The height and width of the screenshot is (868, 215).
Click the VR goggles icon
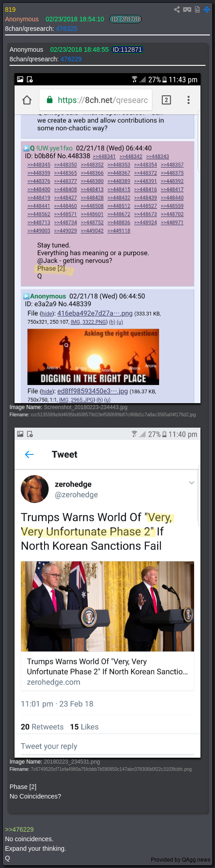coord(187,9)
